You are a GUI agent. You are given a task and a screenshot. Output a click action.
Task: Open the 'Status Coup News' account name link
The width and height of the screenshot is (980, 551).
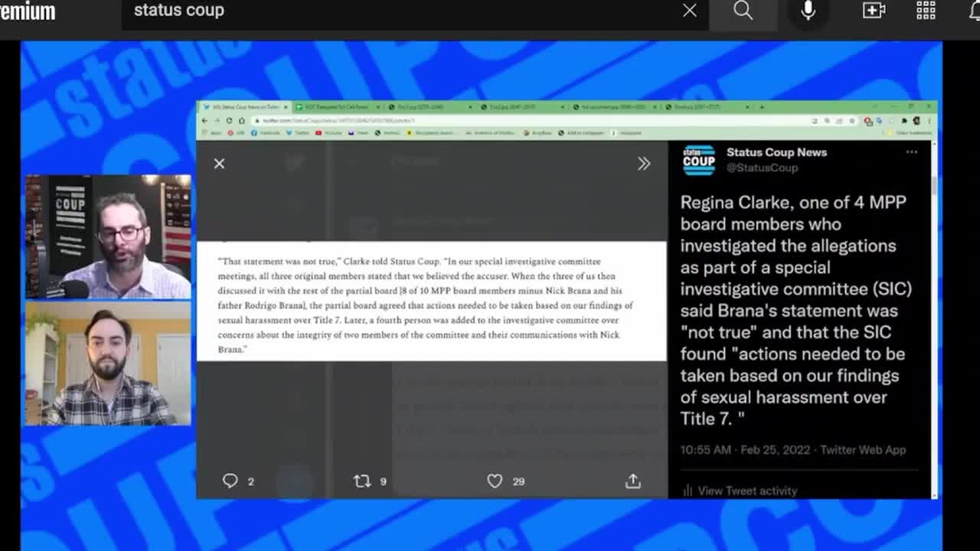tap(776, 152)
